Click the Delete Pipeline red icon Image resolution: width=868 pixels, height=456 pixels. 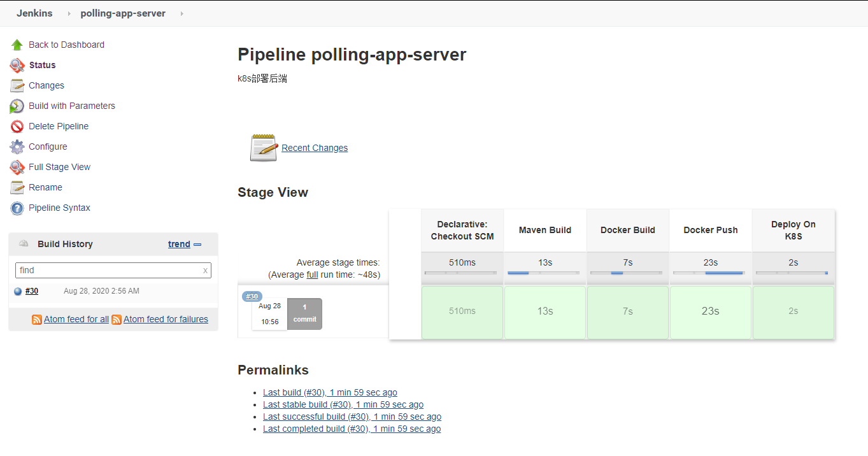(17, 126)
